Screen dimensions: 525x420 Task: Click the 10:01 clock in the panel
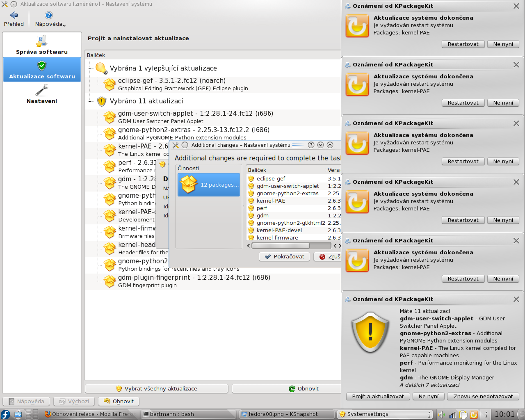coord(504,414)
